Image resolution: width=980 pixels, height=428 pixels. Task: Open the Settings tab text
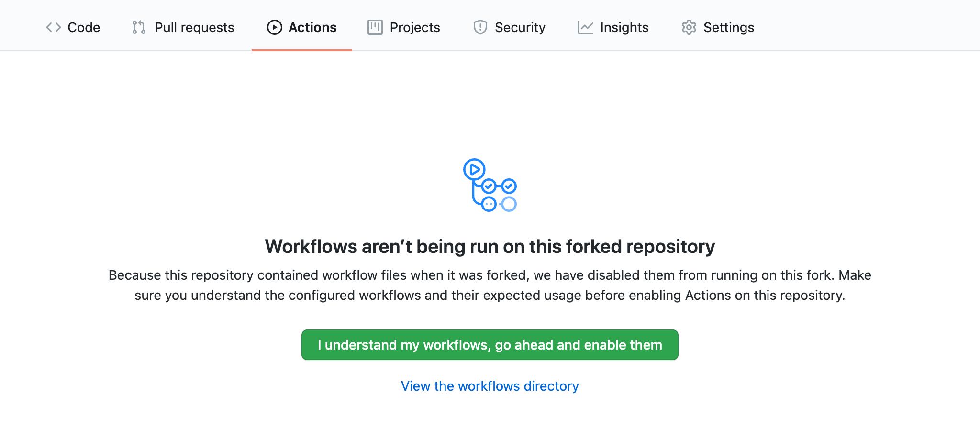(729, 27)
